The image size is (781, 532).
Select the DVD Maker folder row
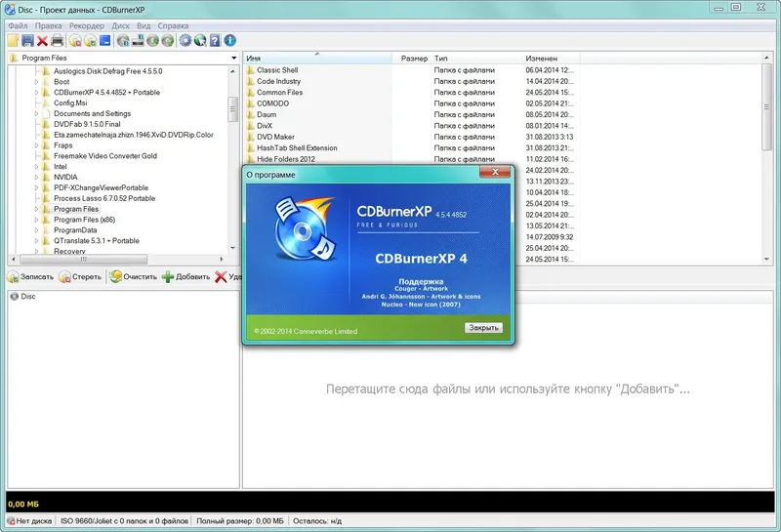[275, 137]
